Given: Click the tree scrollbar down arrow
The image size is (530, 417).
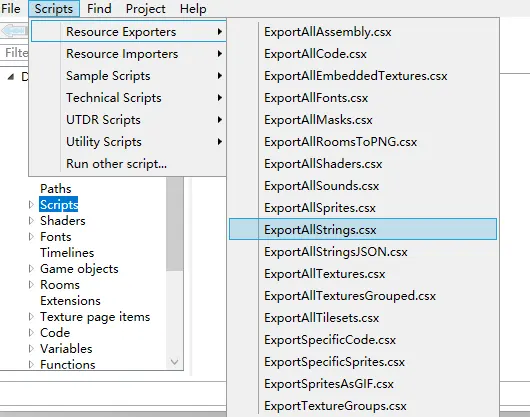Looking at the screenshot, I should (174, 362).
